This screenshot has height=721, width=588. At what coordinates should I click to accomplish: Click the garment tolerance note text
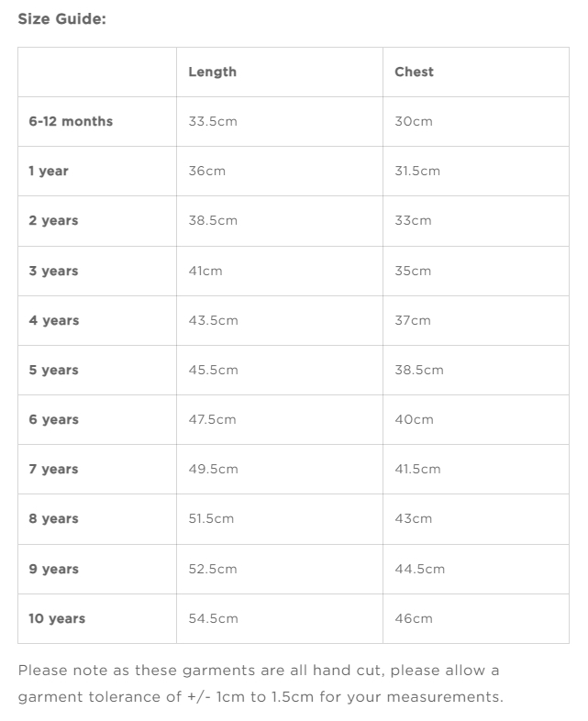pyautogui.click(x=260, y=683)
